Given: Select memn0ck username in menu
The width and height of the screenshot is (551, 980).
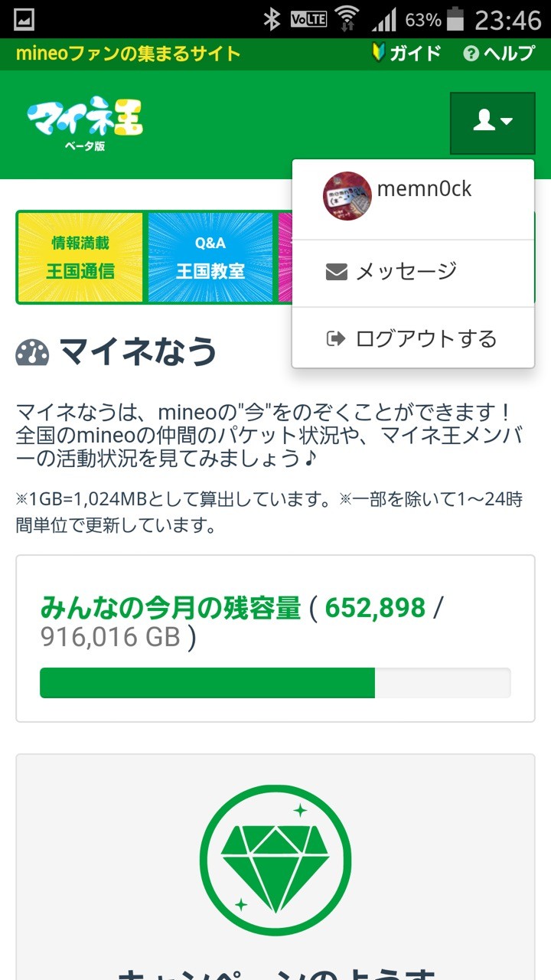Looking at the screenshot, I should click(x=425, y=189).
